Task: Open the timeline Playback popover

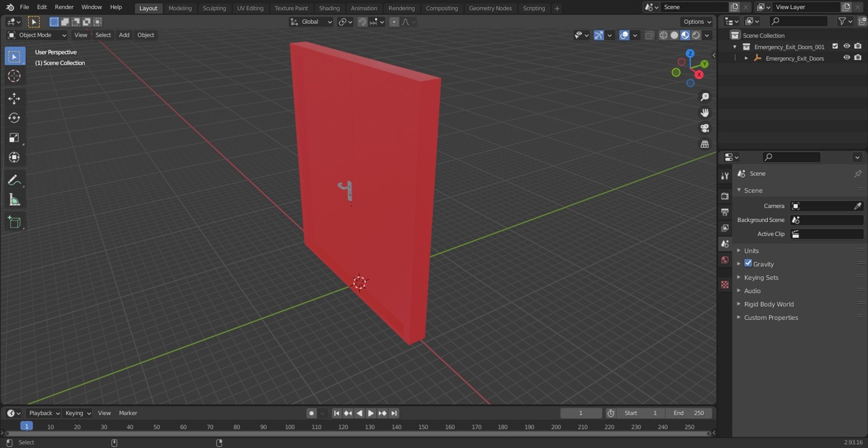Action: coord(43,413)
